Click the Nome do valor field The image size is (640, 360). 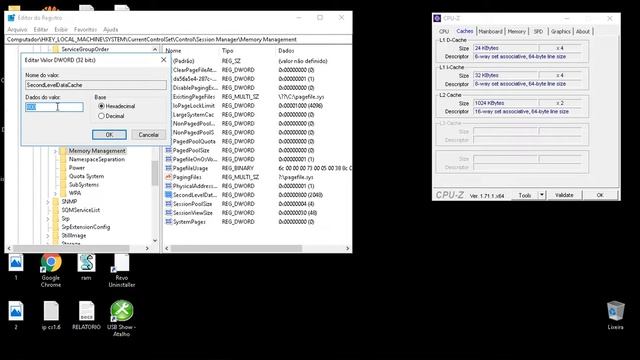(96, 85)
